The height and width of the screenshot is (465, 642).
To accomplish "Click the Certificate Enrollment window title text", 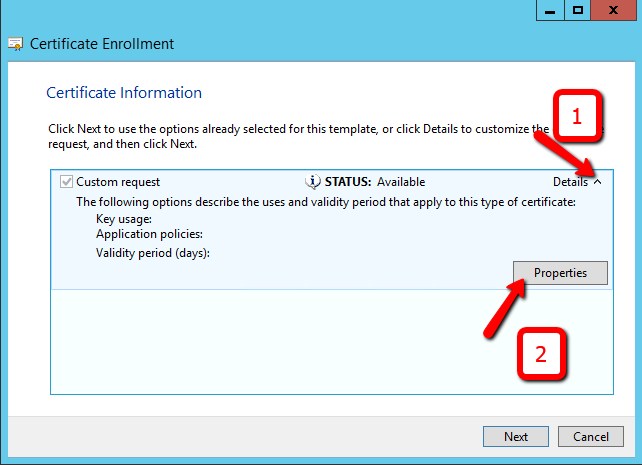I will (x=102, y=44).
